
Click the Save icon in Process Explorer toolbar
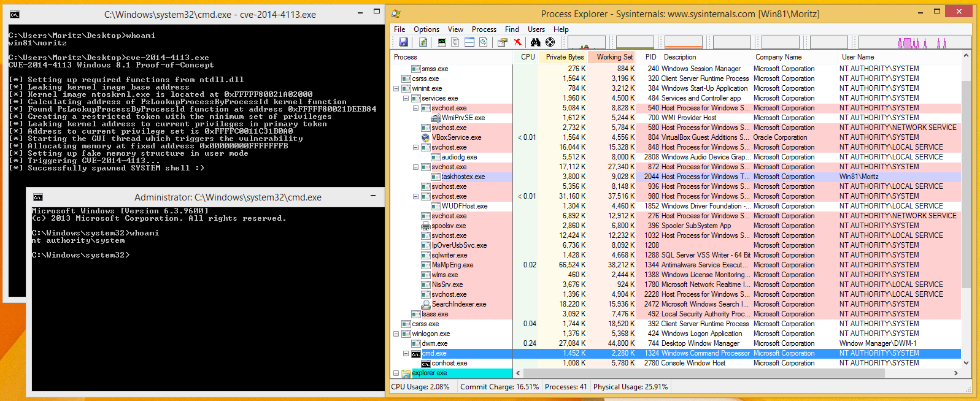tap(403, 42)
